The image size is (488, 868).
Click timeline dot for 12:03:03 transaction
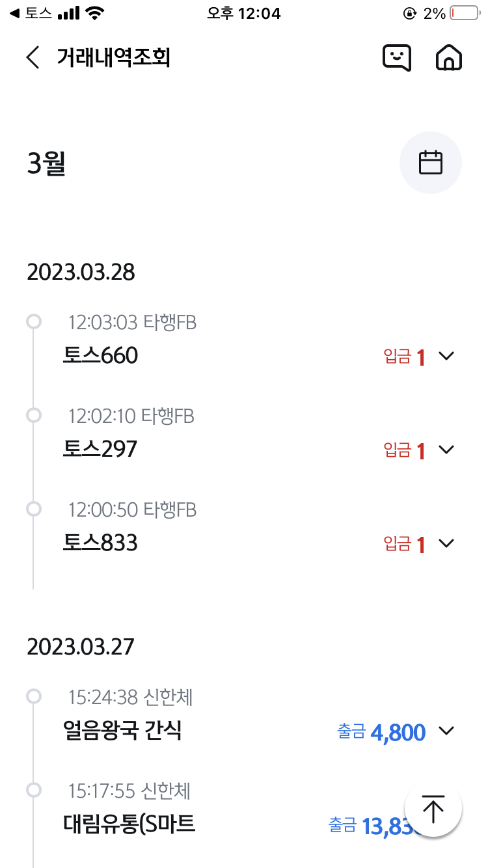point(33,321)
